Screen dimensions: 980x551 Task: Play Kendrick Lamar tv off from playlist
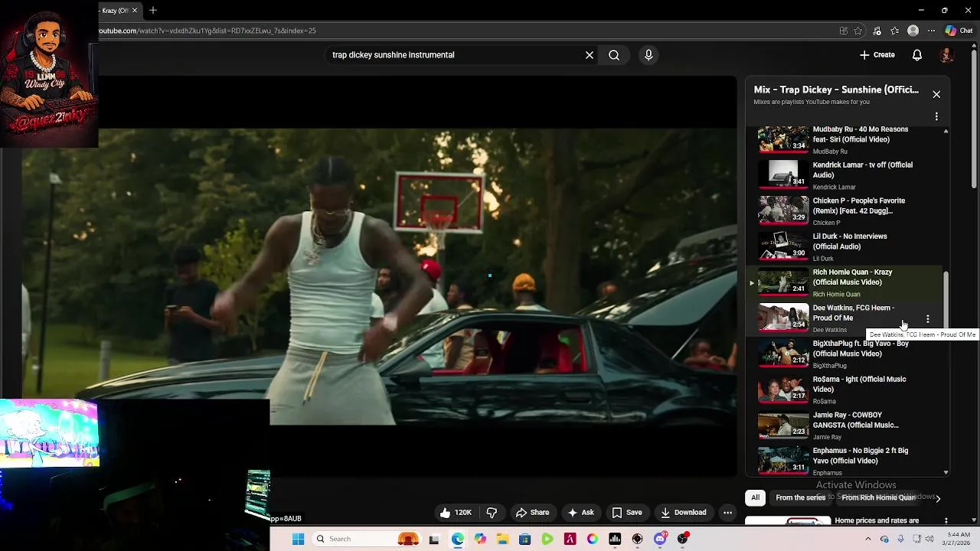(x=846, y=174)
